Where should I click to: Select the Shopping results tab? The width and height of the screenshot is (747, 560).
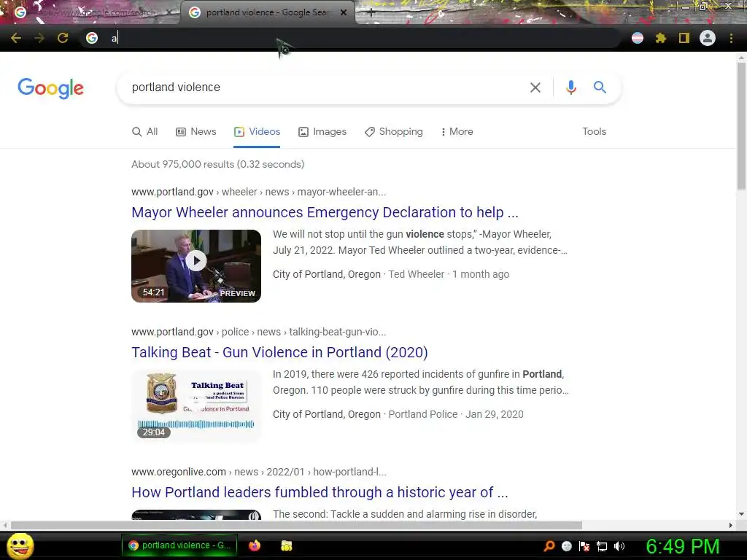[393, 132]
